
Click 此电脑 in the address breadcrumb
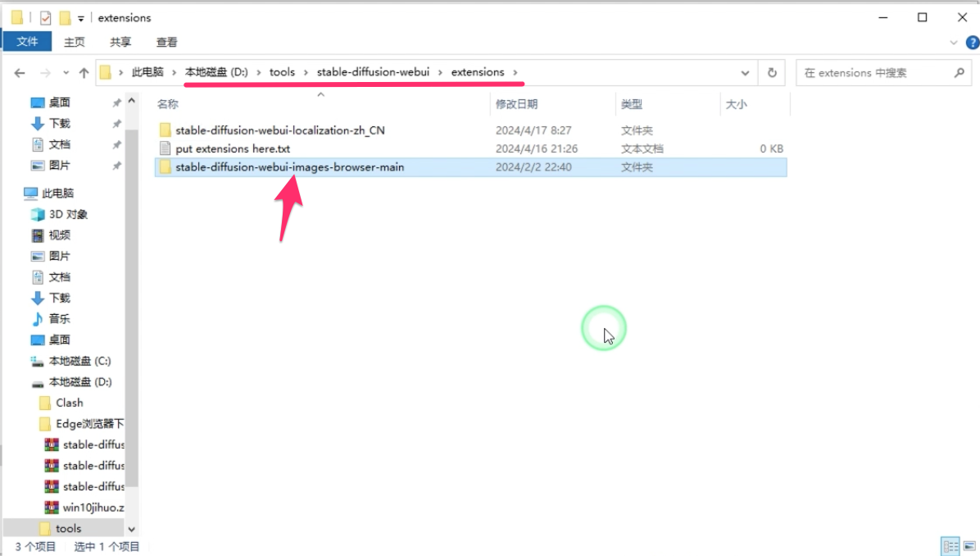tap(147, 72)
